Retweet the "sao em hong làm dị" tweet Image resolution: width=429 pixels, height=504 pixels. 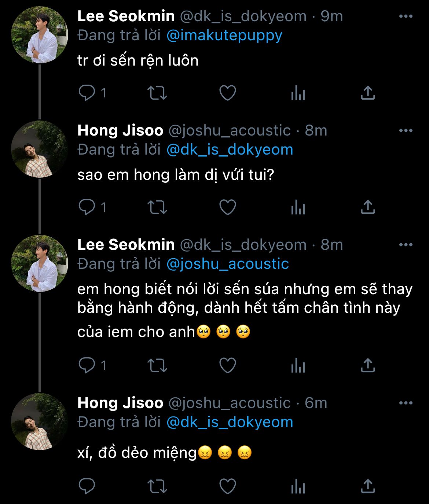pos(157,207)
